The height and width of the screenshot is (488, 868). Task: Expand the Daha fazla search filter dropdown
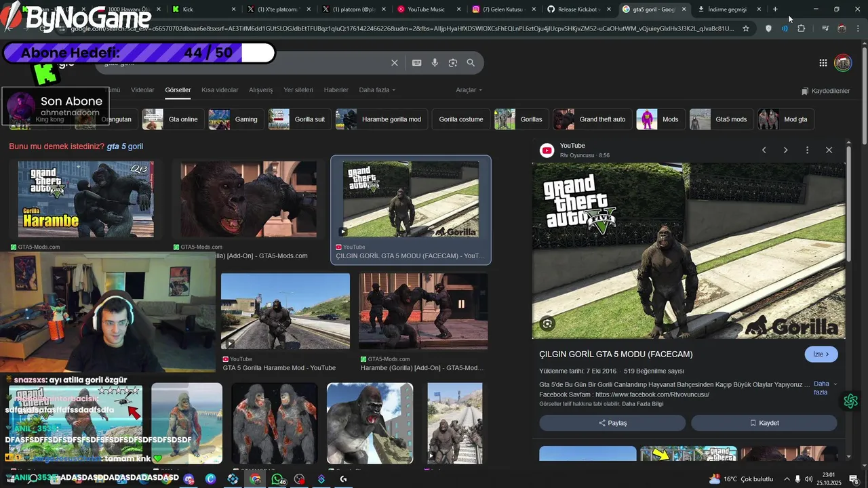(x=377, y=90)
